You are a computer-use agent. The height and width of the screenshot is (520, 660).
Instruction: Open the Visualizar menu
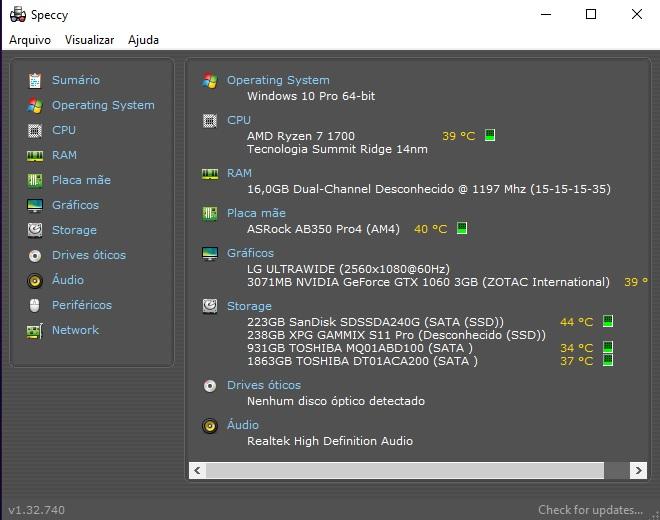pos(89,40)
